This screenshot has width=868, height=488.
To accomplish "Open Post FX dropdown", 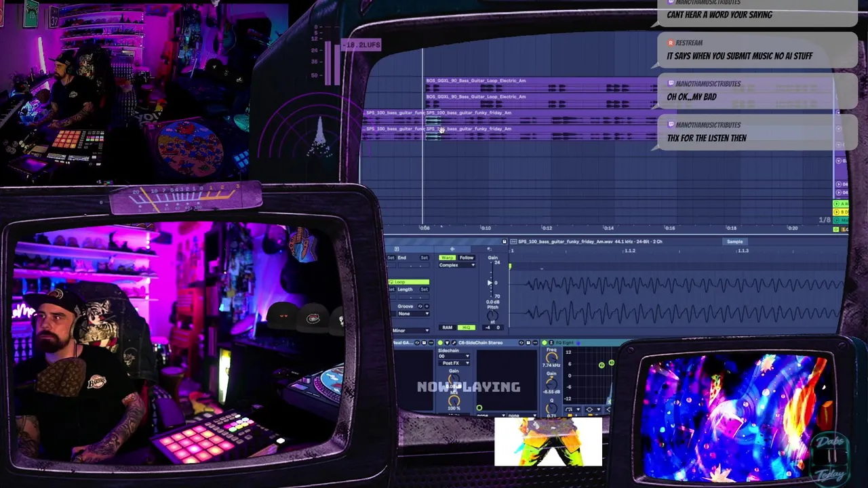I will coord(454,363).
